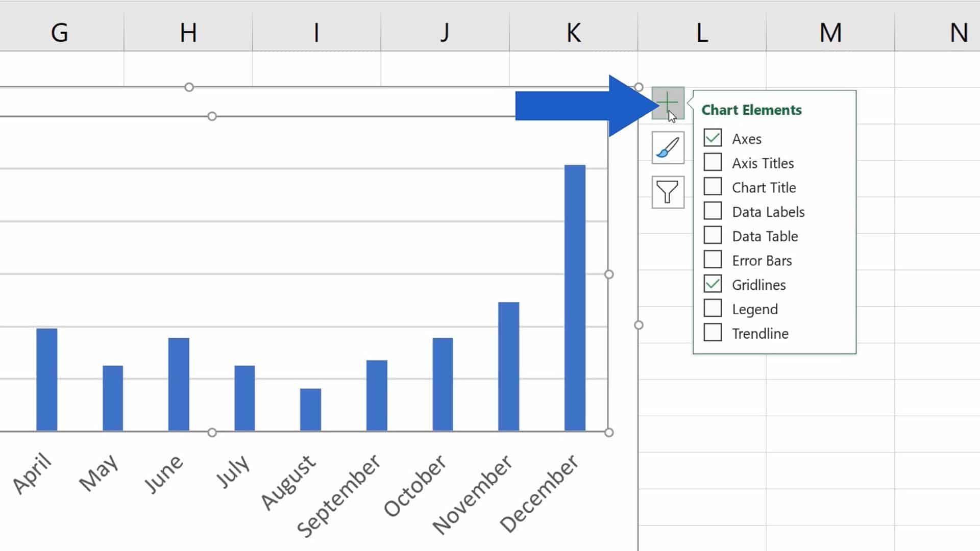Screen dimensions: 980x551
Task: Toggle the Data Labels checkbox on
Action: tap(713, 211)
